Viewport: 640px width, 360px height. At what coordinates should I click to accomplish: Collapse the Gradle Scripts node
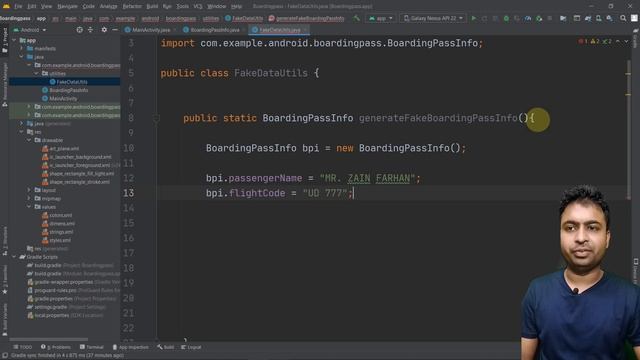14,257
